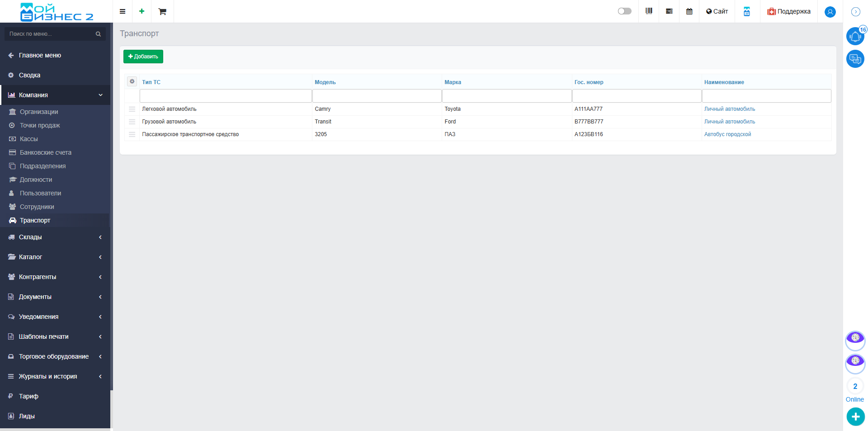Expand the Документы menu section

coord(55,297)
